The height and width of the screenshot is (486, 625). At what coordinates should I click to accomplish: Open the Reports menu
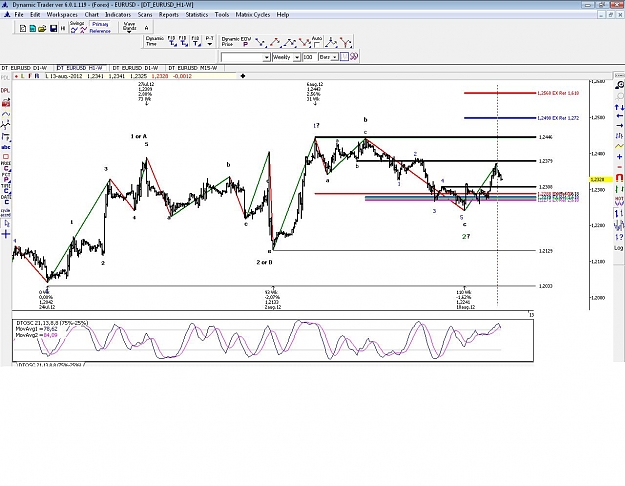click(x=169, y=14)
